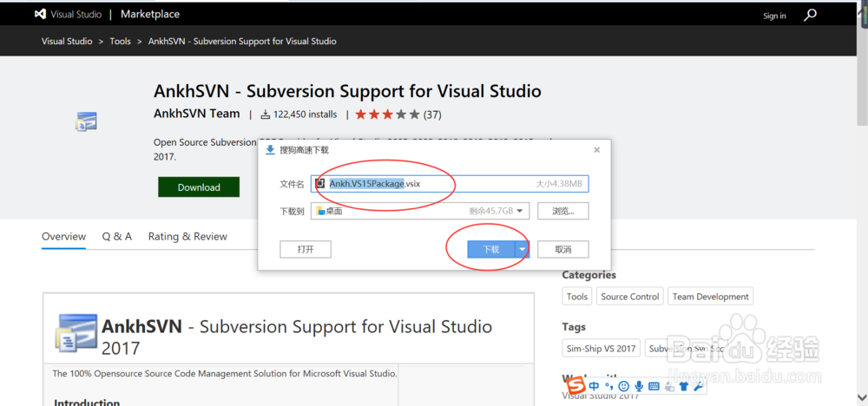Expand the 下载到 save location dropdown
868x406 pixels.
point(520,211)
